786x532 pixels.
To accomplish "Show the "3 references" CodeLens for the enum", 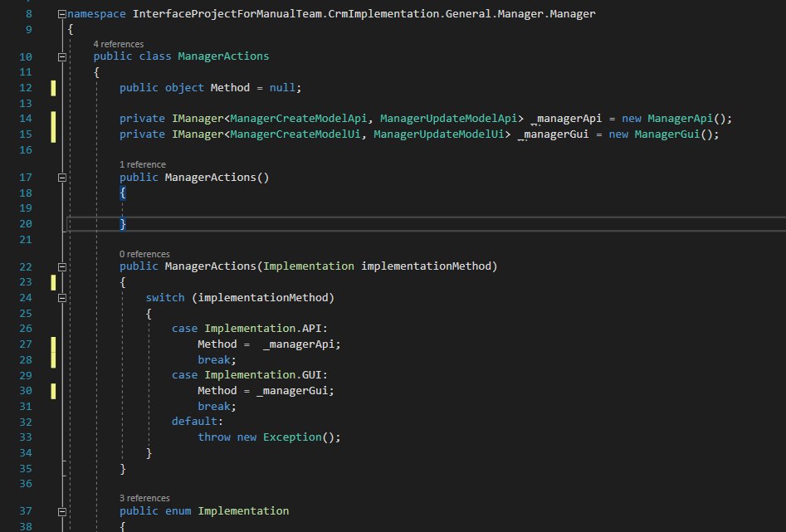I will [x=144, y=498].
